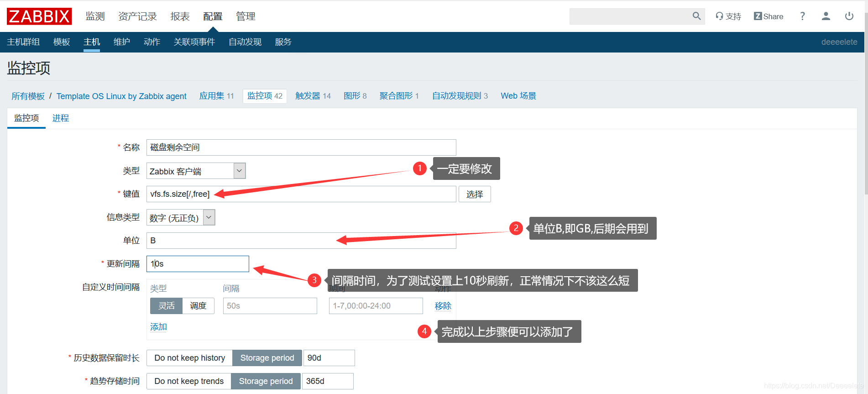868x394 pixels.
Task: Open help question mark icon
Action: pos(802,16)
